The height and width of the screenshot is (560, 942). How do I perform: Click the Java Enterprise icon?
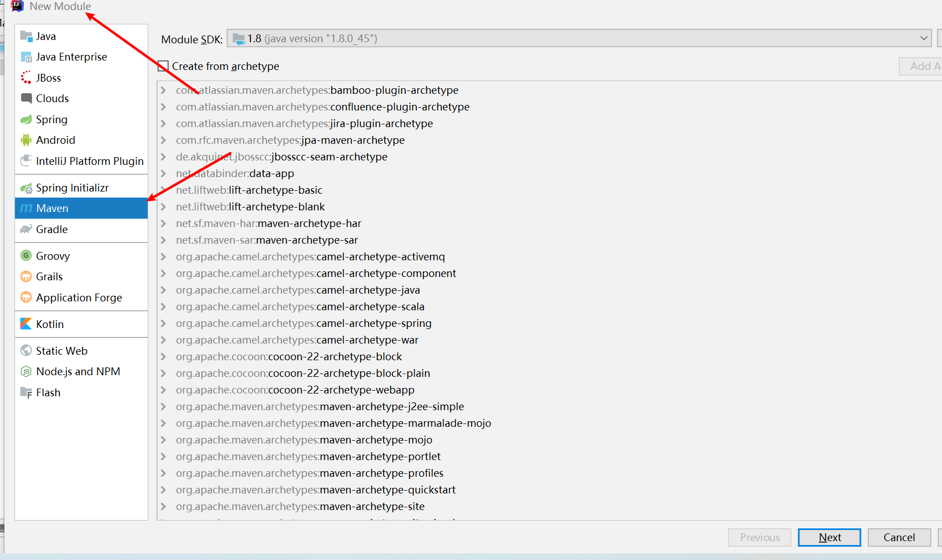[x=26, y=57]
